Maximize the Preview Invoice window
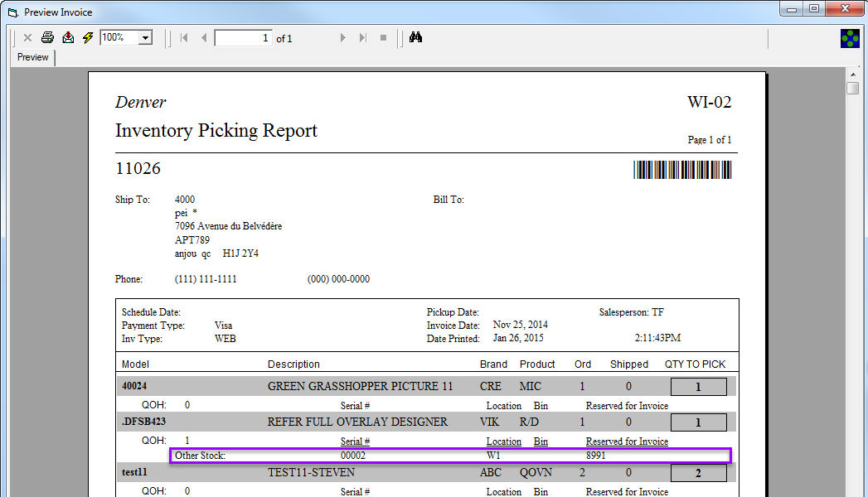 tap(814, 8)
